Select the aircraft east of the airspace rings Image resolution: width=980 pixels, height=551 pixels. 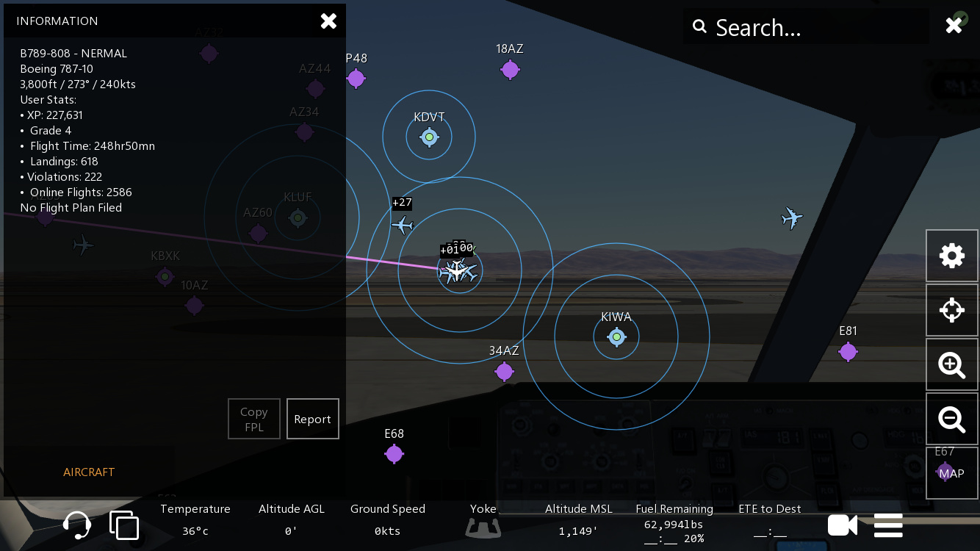(791, 217)
